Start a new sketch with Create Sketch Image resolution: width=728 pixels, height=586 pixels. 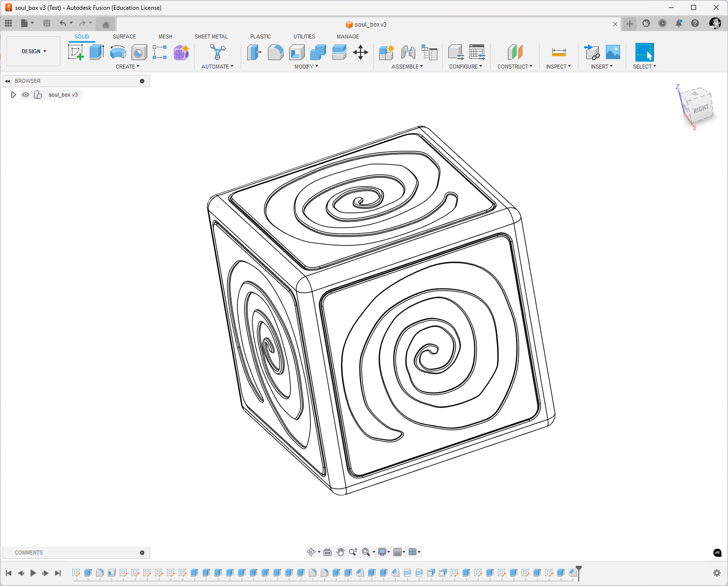pyautogui.click(x=76, y=52)
